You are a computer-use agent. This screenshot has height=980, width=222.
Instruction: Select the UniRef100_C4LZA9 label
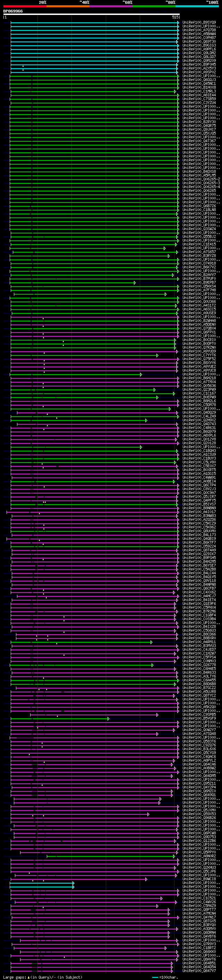pos(199,416)
